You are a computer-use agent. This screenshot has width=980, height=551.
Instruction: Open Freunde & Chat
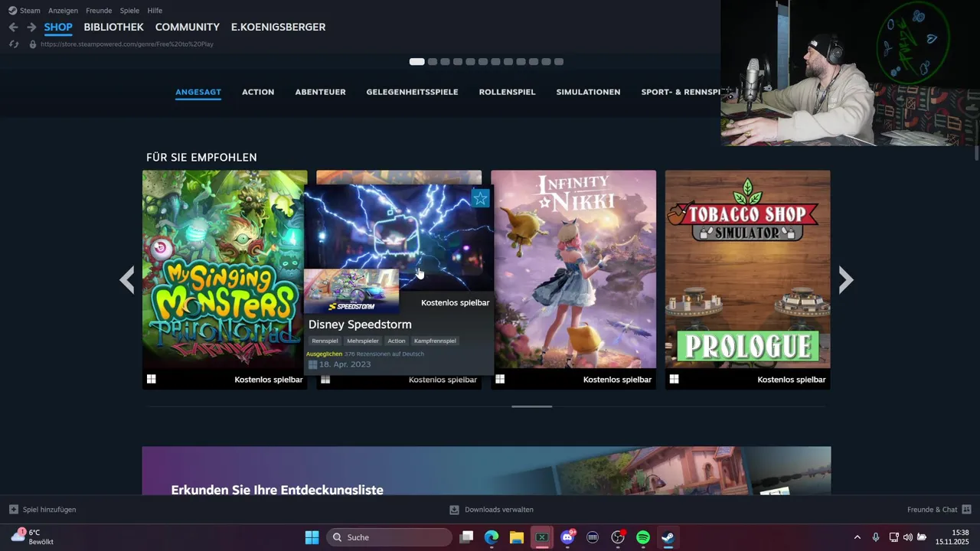coord(939,510)
